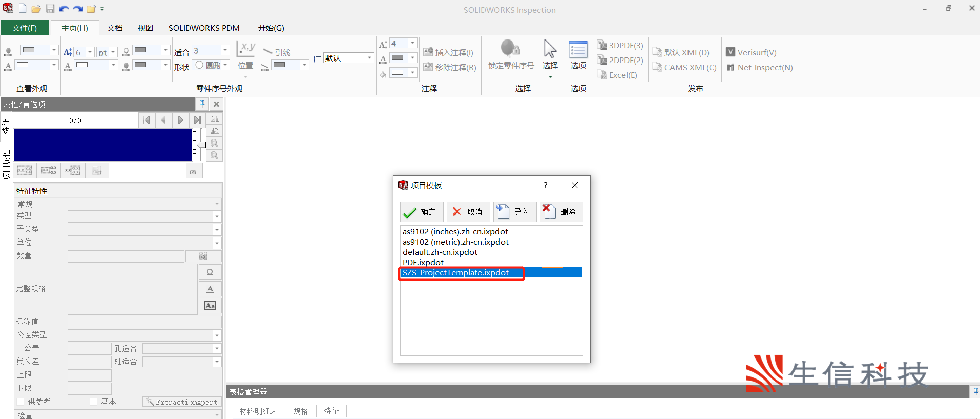Click the third tolerance capture icon
This screenshot has height=419, width=980.
(x=73, y=170)
